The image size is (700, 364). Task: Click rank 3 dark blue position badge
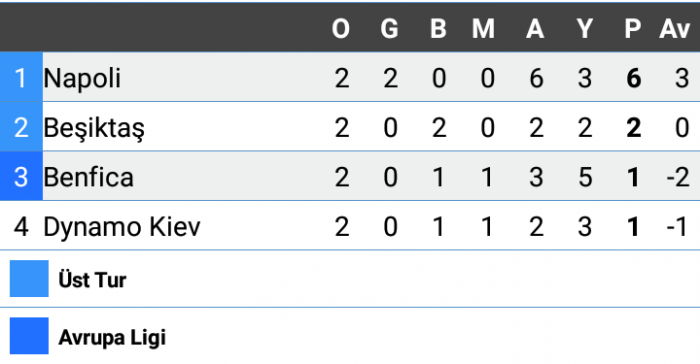(21, 176)
